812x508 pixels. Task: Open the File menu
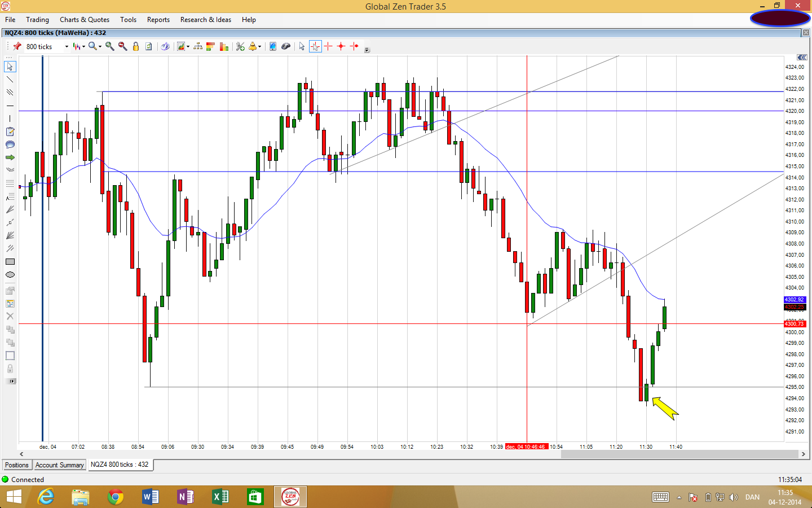pos(10,20)
